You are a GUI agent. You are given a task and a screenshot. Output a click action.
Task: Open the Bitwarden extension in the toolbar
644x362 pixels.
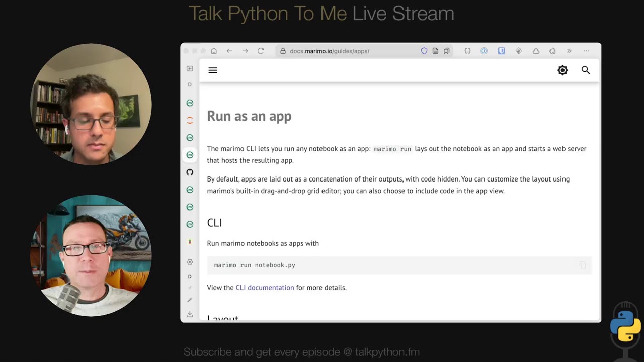[501, 51]
